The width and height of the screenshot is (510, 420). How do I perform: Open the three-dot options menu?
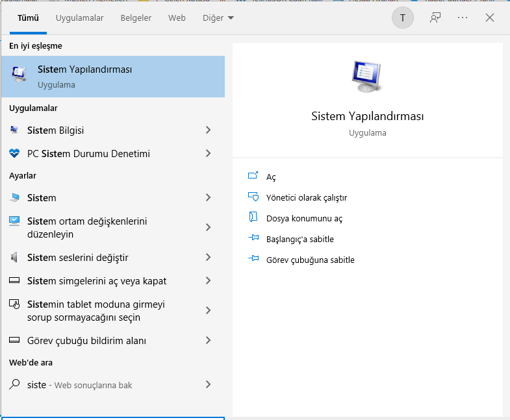tap(462, 18)
